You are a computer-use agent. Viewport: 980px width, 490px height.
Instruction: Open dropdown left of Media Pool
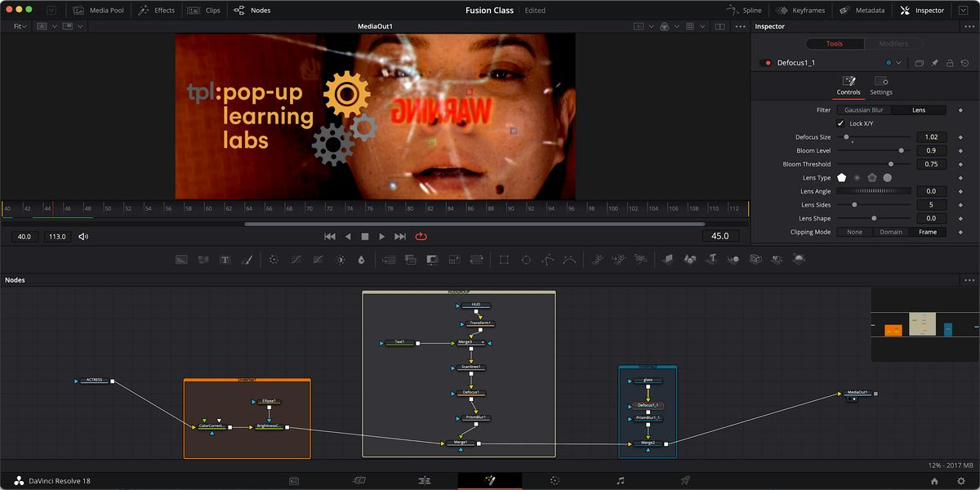tap(51, 11)
